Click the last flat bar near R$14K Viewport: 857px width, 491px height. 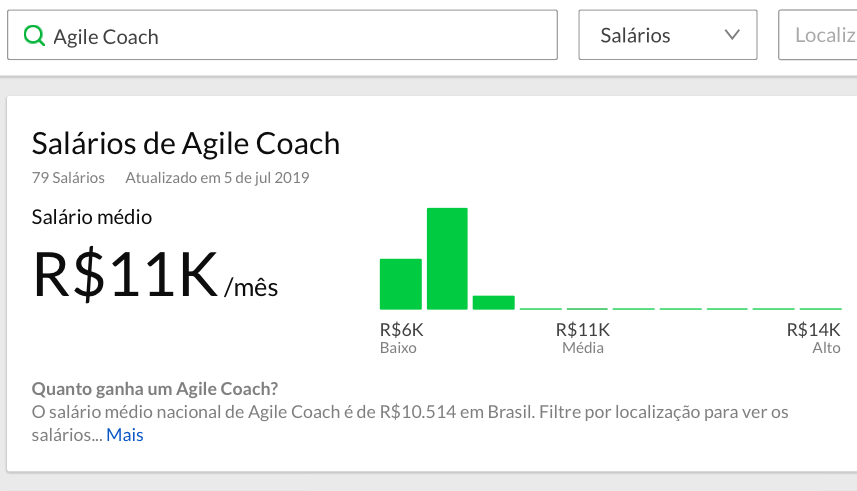(820, 309)
